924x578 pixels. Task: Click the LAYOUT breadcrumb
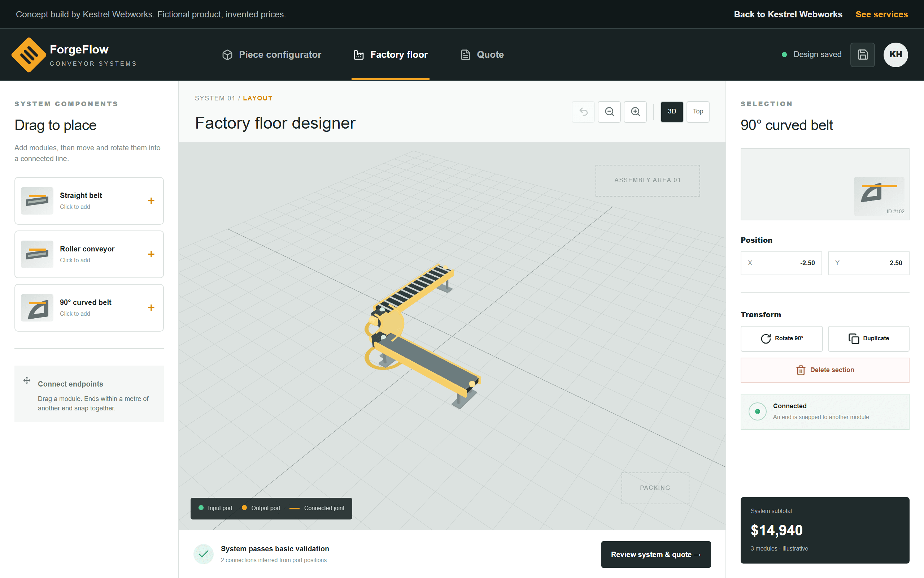click(x=258, y=98)
